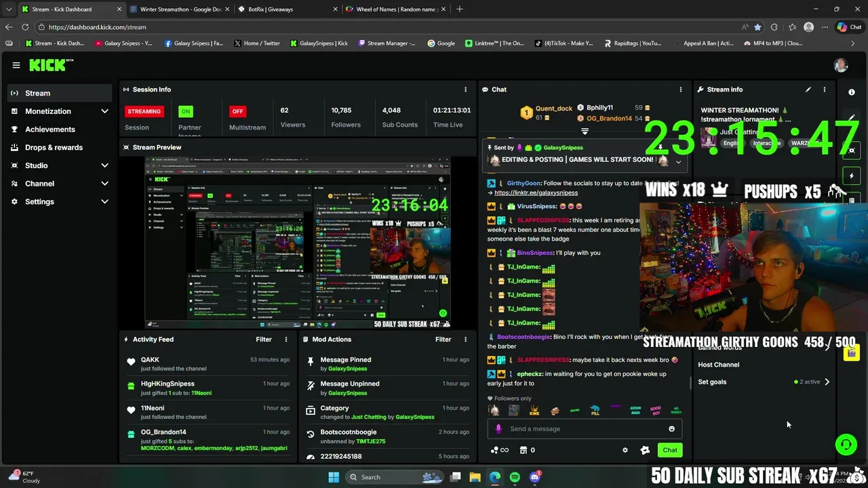Open Set goals arrow with 2 active

827,382
